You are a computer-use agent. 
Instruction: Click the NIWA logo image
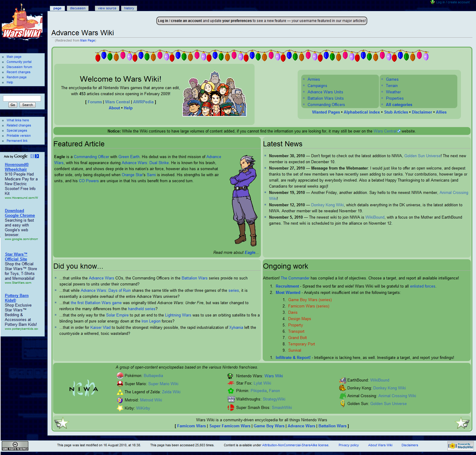[x=83, y=389]
